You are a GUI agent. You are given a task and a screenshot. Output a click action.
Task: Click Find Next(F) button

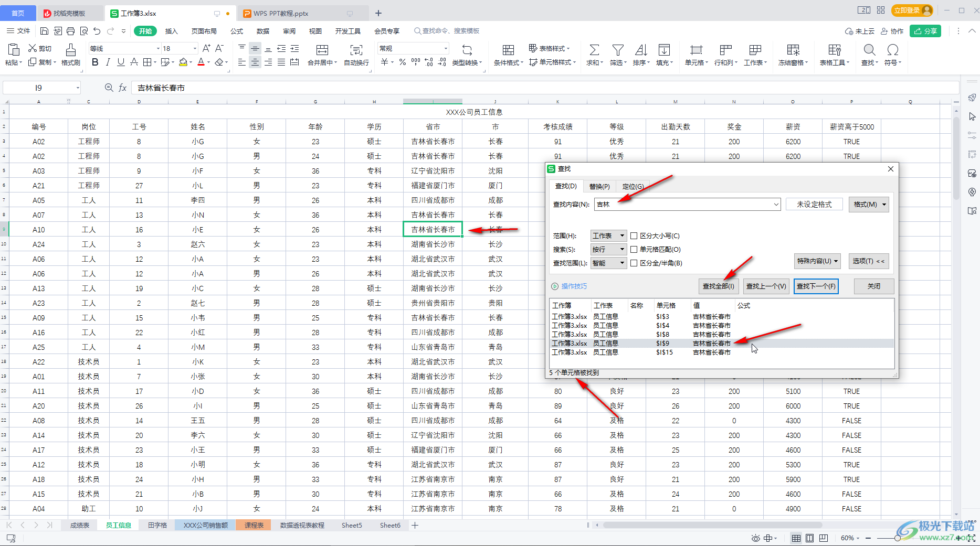click(x=816, y=286)
